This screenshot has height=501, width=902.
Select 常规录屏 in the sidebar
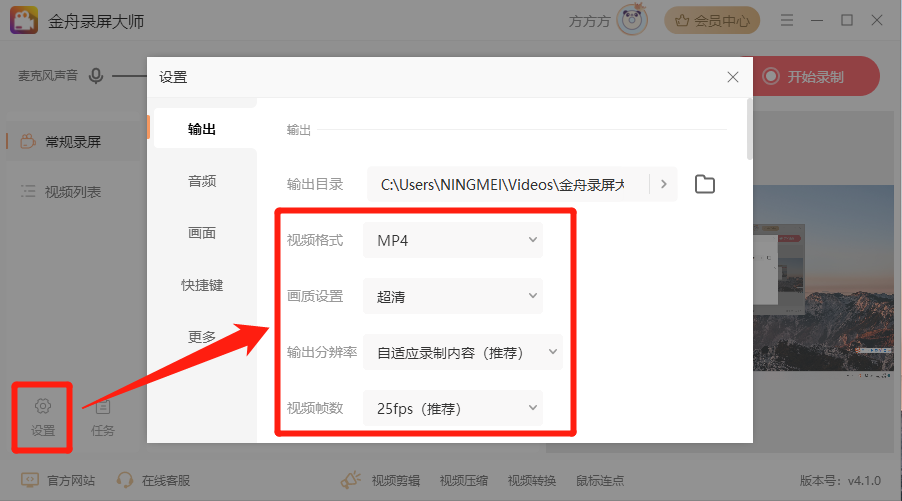[73, 141]
